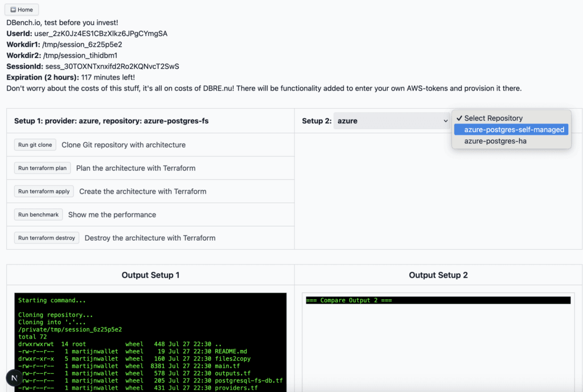583x392 pixels.
Task: Click the SessionId value text
Action: tap(112, 67)
